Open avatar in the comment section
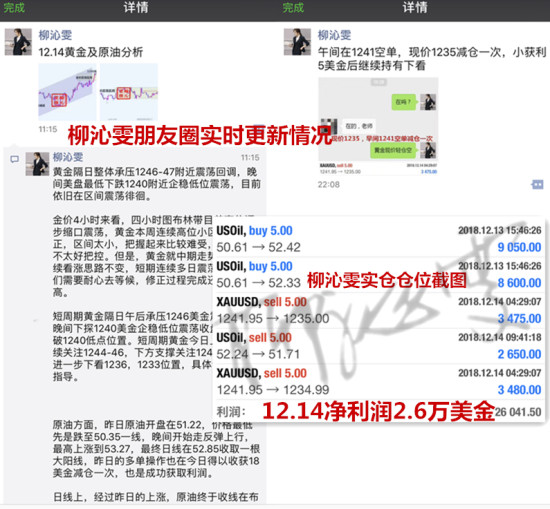This screenshot has width=550, height=509. [x=38, y=164]
